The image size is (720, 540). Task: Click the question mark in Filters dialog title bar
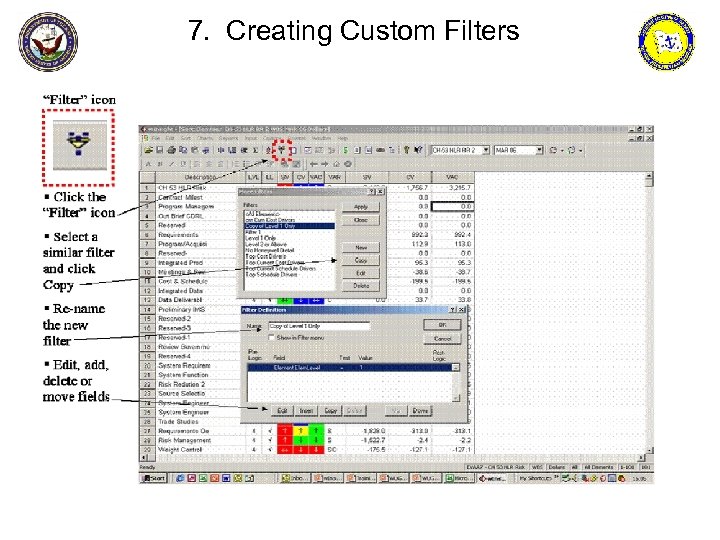click(x=372, y=191)
